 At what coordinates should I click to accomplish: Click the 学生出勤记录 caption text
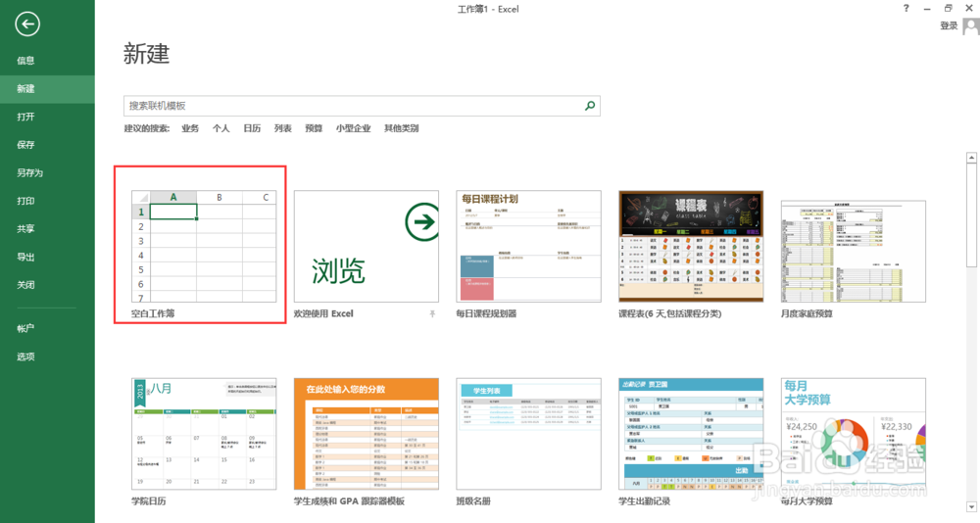tap(645, 501)
